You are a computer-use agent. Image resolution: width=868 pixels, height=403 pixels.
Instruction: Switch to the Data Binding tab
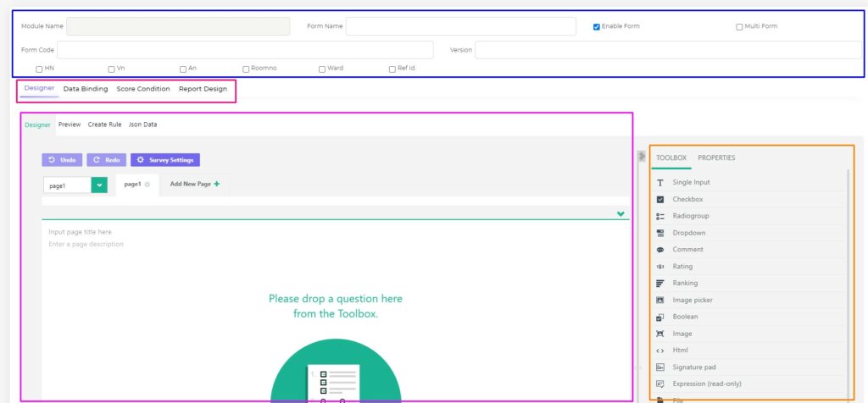coord(86,89)
